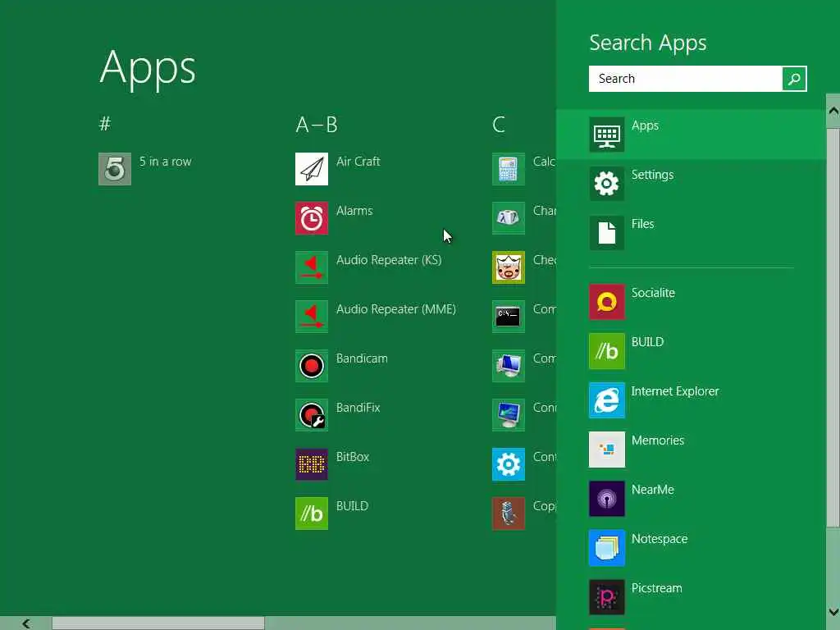840x630 pixels.
Task: Open the blue gear Control Panel icon
Action: (x=509, y=464)
